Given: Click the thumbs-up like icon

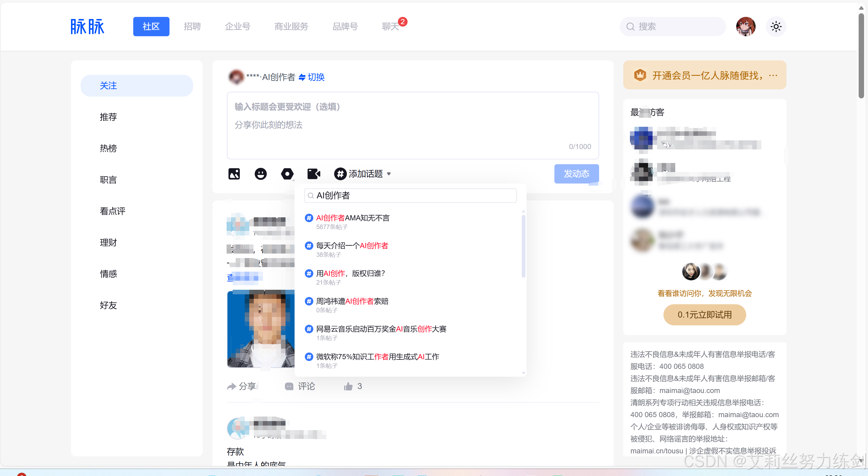Looking at the screenshot, I should click(348, 386).
